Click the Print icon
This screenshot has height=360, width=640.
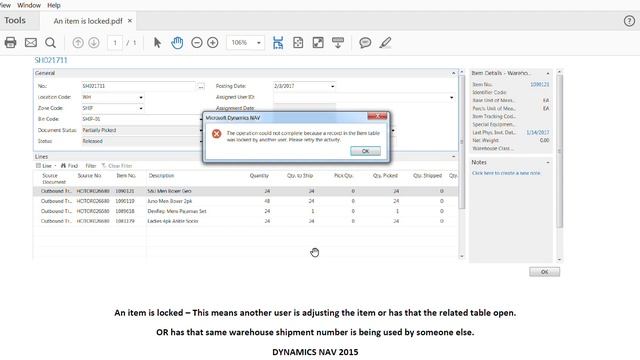pyautogui.click(x=10, y=42)
